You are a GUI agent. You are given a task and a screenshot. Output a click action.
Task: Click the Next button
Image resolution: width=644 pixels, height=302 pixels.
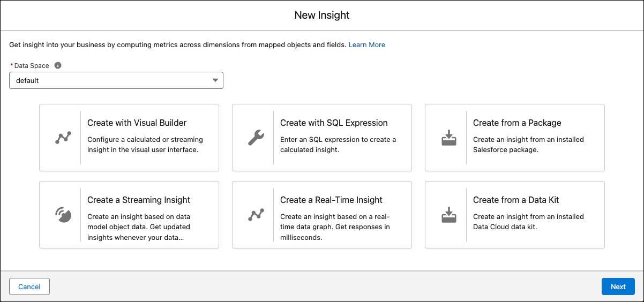pos(618,286)
